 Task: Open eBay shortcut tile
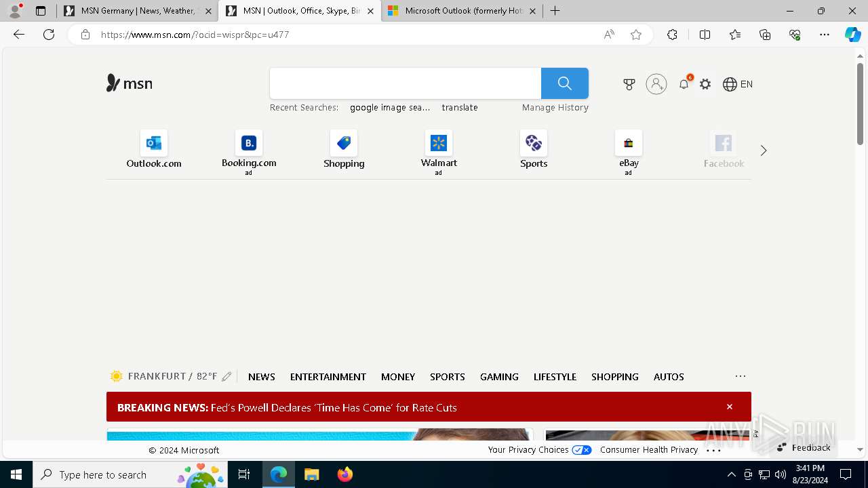tap(629, 152)
